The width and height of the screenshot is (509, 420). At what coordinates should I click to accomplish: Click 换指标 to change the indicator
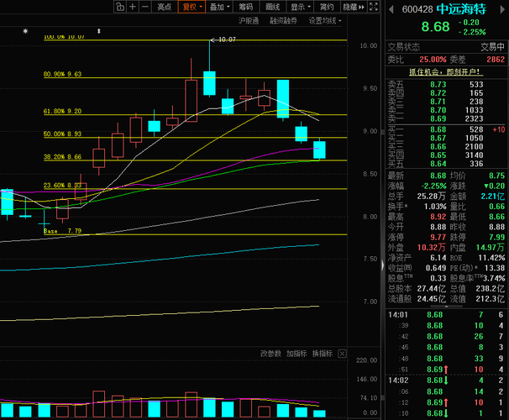tap(323, 354)
